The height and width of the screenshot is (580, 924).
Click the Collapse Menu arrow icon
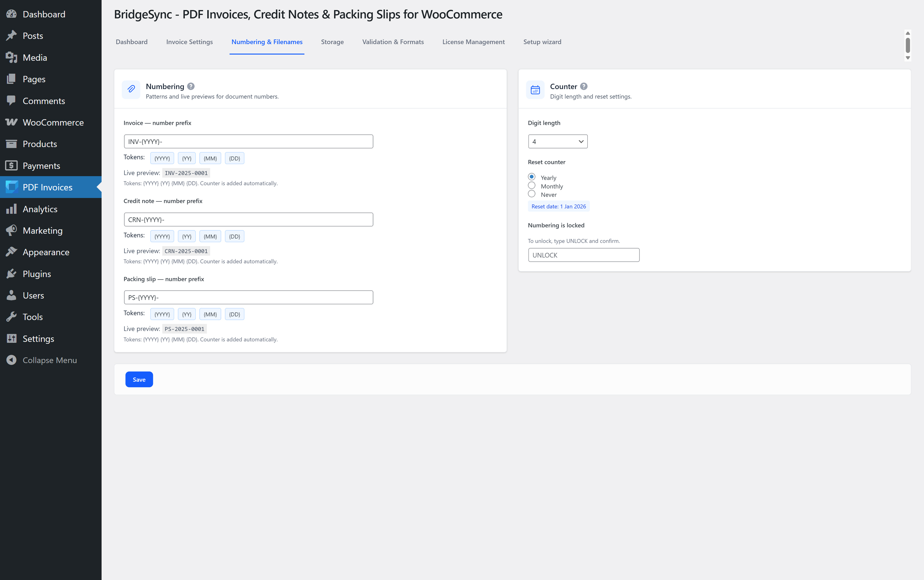point(11,360)
